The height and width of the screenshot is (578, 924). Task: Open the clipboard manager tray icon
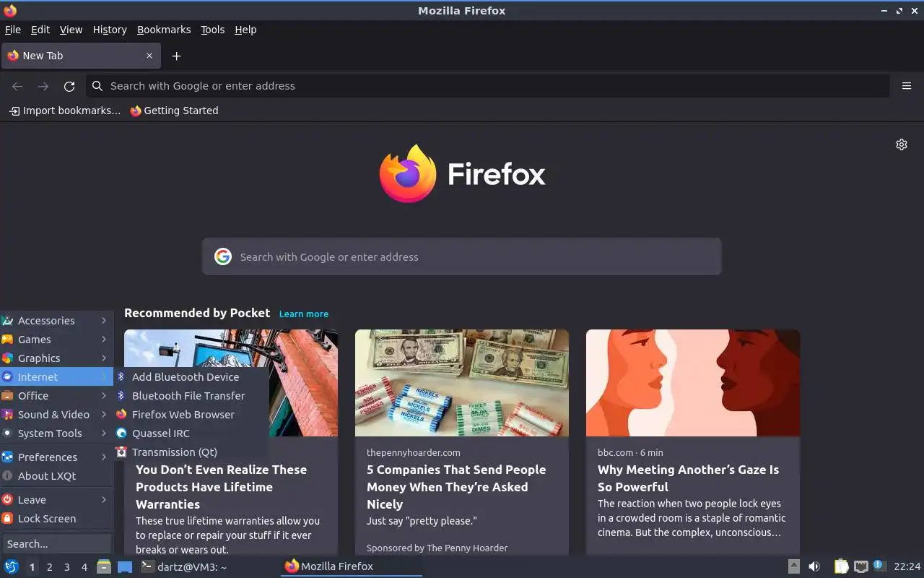[842, 566]
